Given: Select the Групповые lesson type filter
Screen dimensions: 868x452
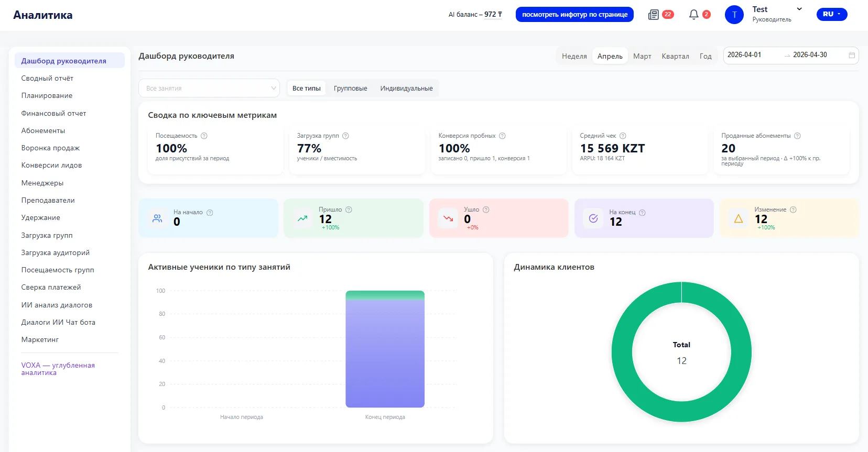Looking at the screenshot, I should point(350,89).
